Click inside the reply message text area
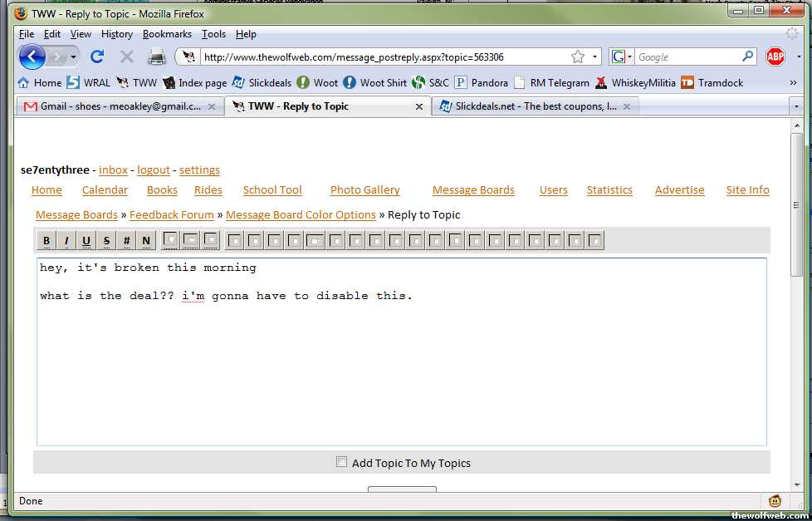Viewport: 812px width, 521px height. point(401,366)
